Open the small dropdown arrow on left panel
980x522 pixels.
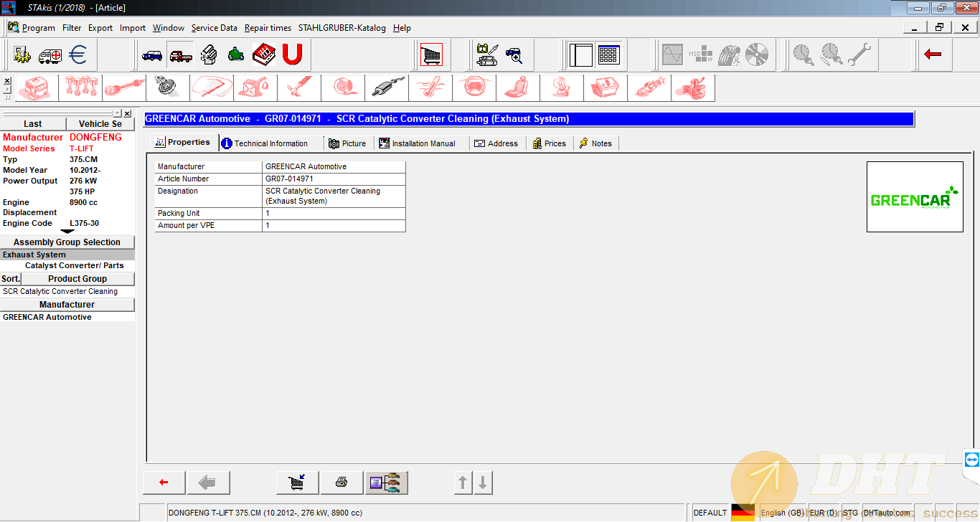[x=117, y=113]
